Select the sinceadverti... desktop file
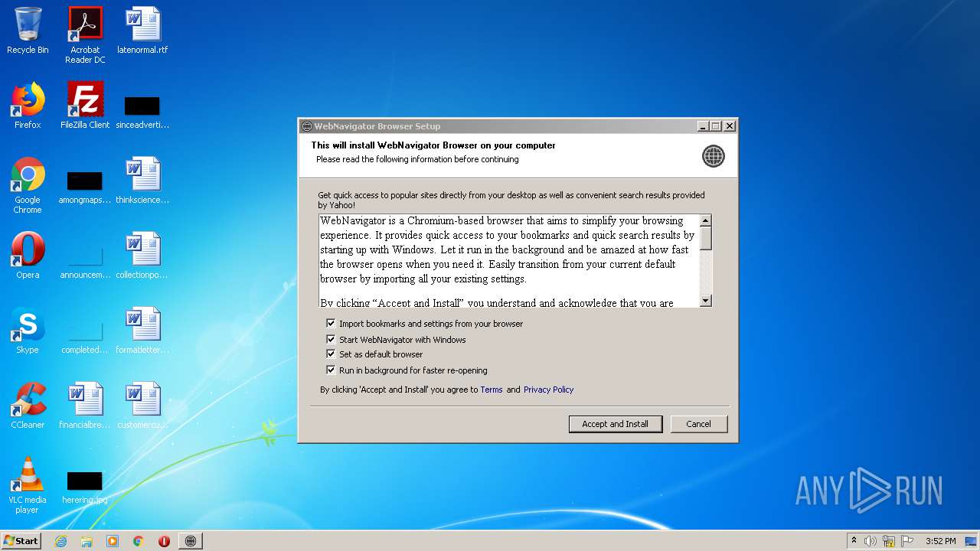This screenshot has width=980, height=551. 142,111
